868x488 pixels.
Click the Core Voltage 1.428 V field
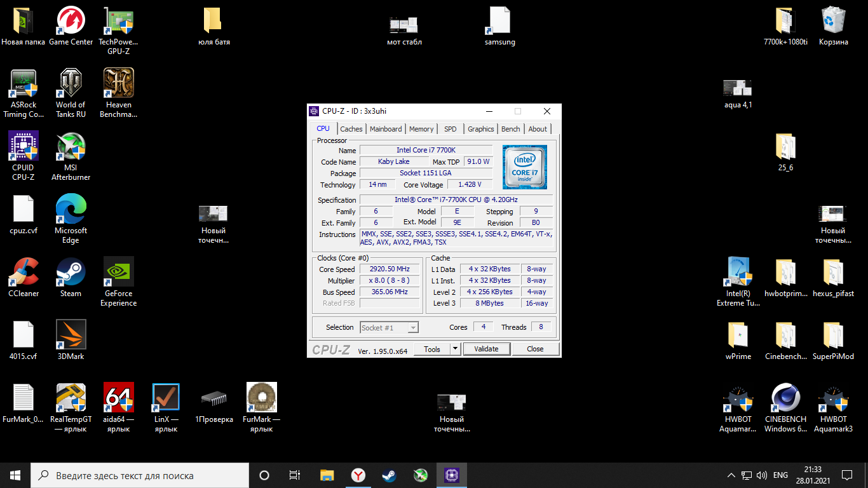(x=470, y=184)
